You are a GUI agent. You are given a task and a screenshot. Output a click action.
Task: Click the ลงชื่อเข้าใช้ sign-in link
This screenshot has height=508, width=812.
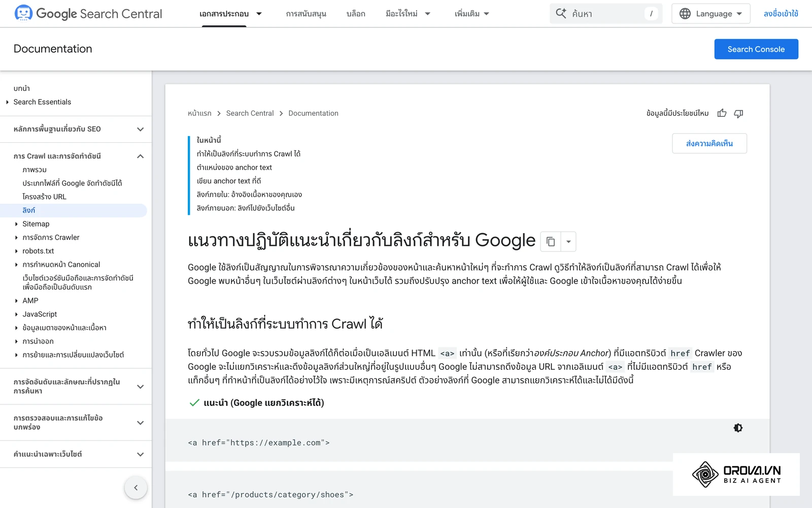pos(781,14)
